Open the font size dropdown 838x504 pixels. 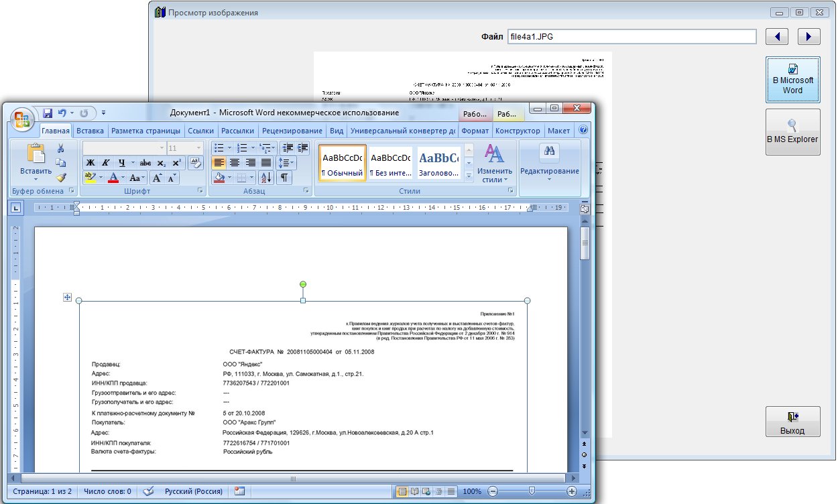198,147
